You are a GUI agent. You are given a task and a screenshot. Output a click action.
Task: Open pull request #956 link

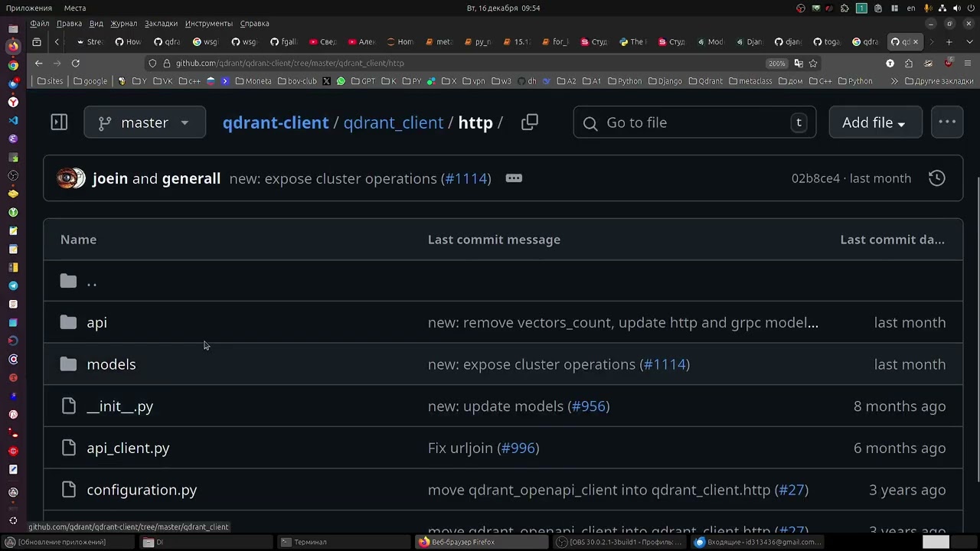589,406
